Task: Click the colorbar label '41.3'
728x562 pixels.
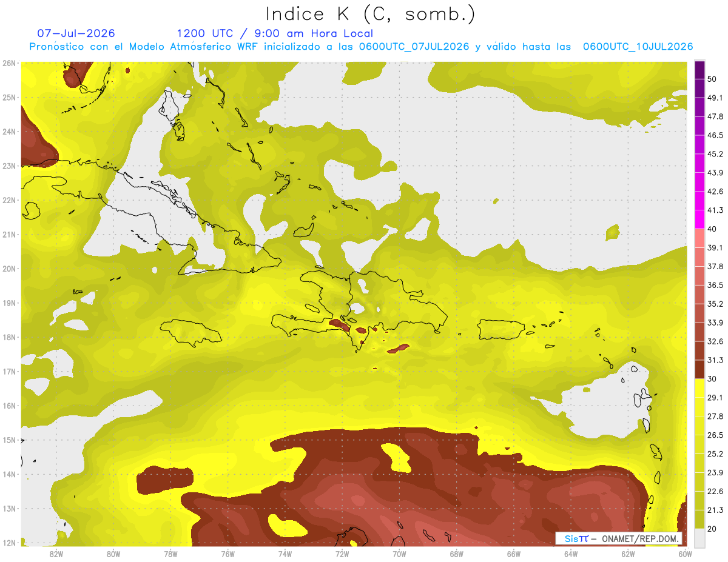Action: click(x=715, y=210)
